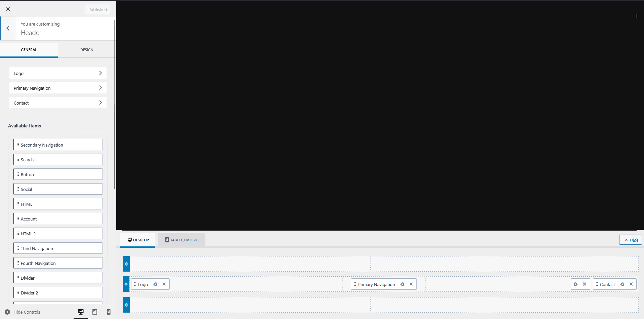Image resolution: width=644 pixels, height=319 pixels.
Task: Open bottom header row settings gear
Action: pyautogui.click(x=126, y=305)
